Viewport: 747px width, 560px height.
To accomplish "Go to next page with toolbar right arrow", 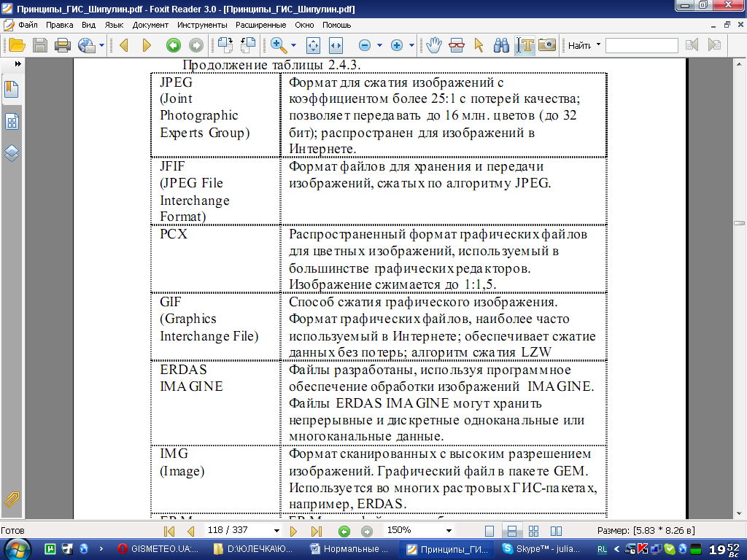I will click(x=147, y=45).
